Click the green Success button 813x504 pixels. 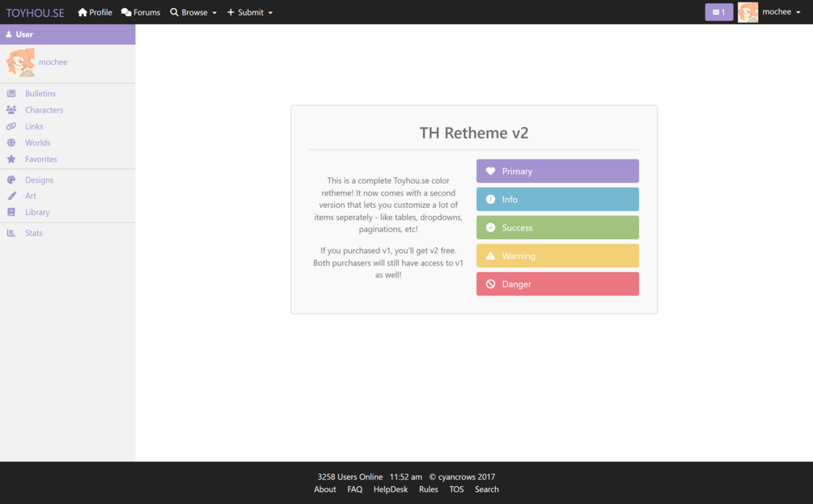click(557, 227)
